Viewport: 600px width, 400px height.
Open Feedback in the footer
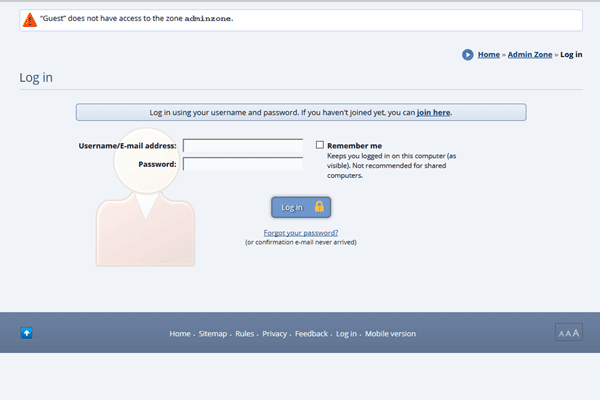(x=311, y=334)
